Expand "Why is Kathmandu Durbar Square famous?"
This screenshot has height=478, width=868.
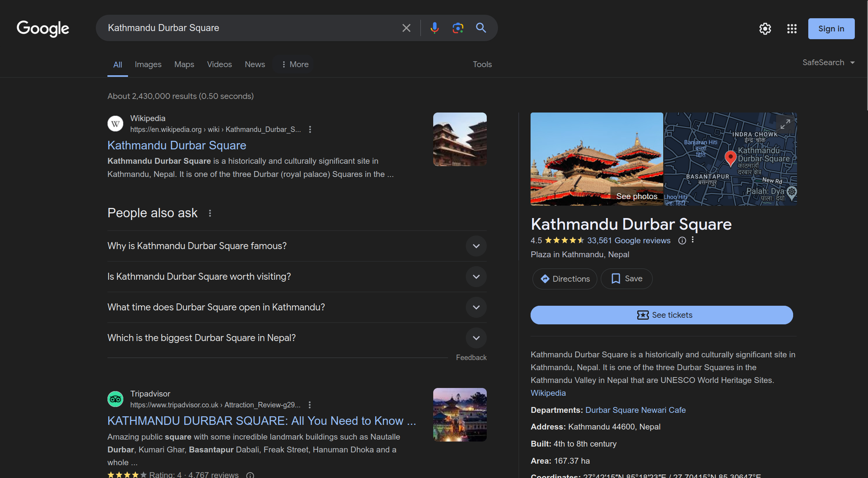(x=297, y=246)
